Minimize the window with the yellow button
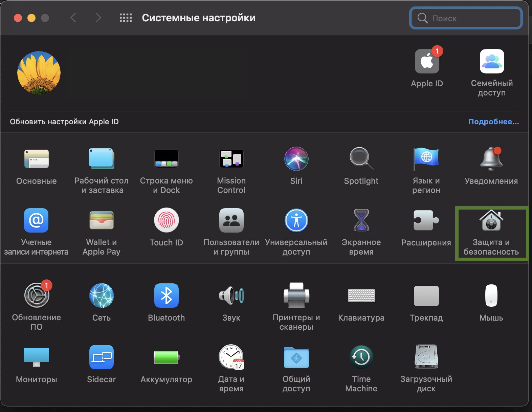This screenshot has width=532, height=412. (31, 18)
